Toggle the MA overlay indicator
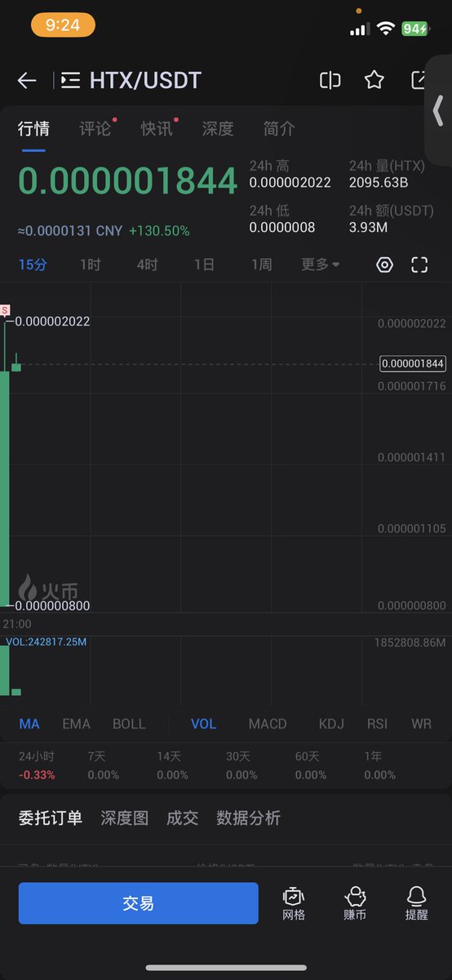Screen dimensions: 452x980 pyautogui.click(x=29, y=724)
